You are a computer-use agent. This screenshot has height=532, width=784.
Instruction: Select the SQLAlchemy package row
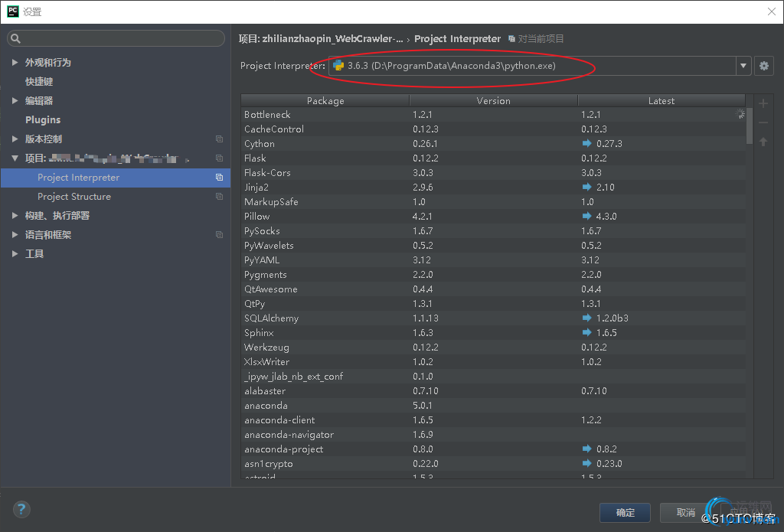493,318
